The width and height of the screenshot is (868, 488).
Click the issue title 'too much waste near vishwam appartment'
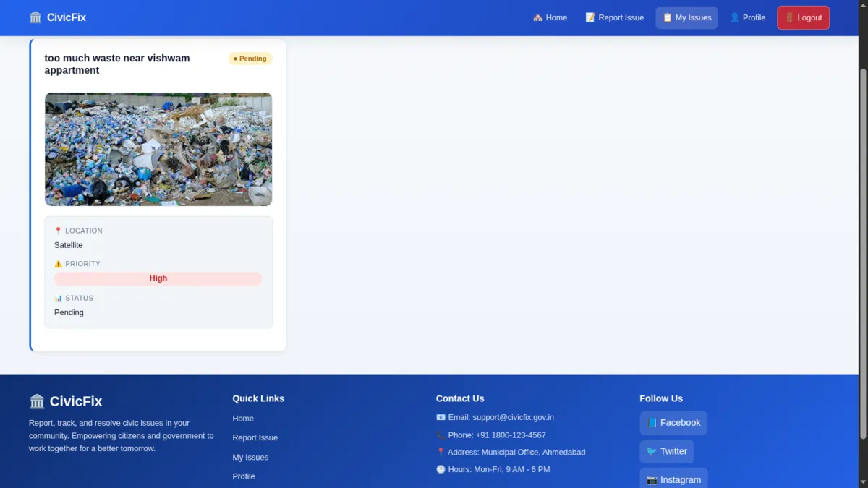coord(117,64)
